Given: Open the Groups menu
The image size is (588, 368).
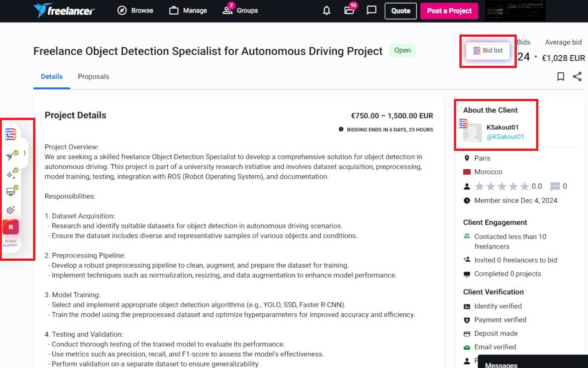Looking at the screenshot, I should click(240, 11).
